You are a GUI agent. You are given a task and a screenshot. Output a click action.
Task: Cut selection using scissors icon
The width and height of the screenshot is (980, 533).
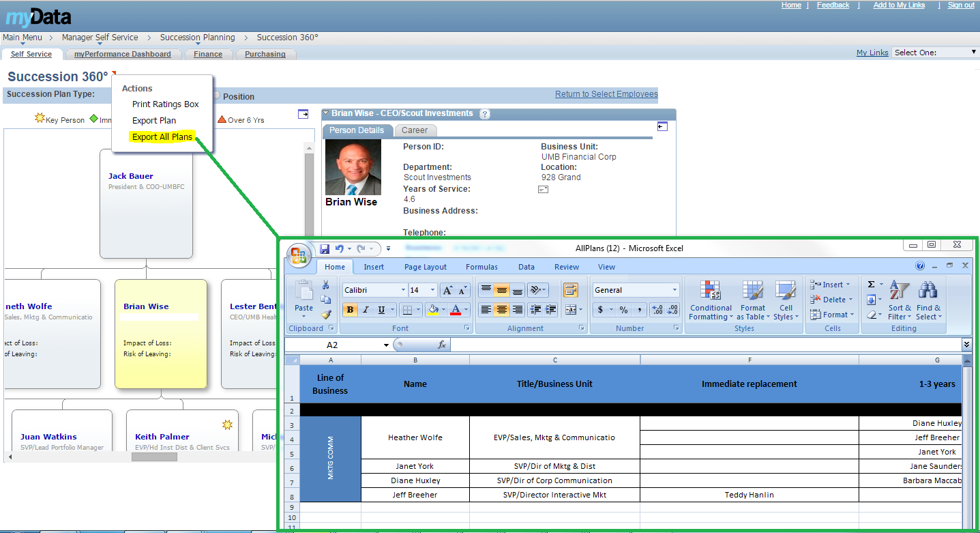tap(326, 285)
